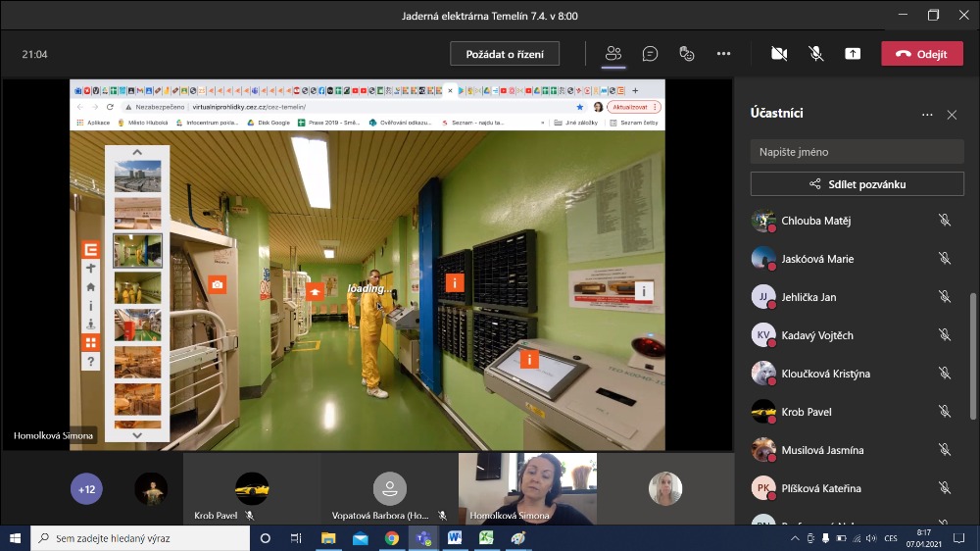Click the Požádat o řízení button

(505, 54)
